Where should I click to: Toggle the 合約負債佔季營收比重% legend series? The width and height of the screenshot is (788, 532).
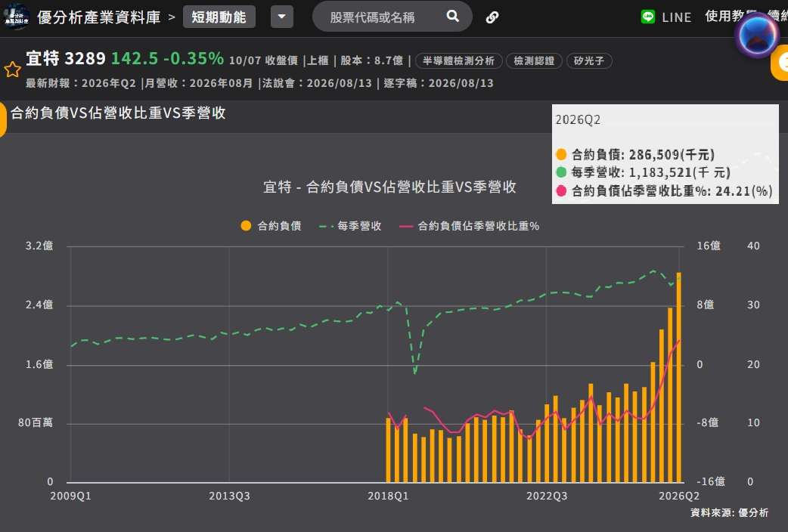coord(470,226)
